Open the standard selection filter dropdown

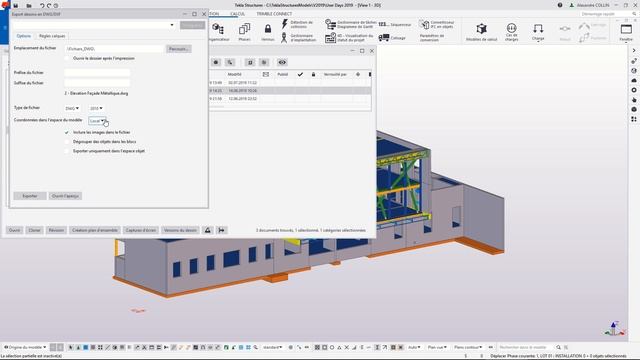click(x=272, y=347)
